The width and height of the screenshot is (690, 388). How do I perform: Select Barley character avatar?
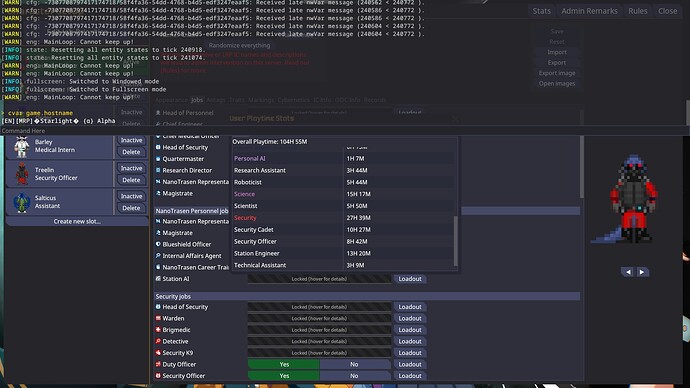point(21,146)
